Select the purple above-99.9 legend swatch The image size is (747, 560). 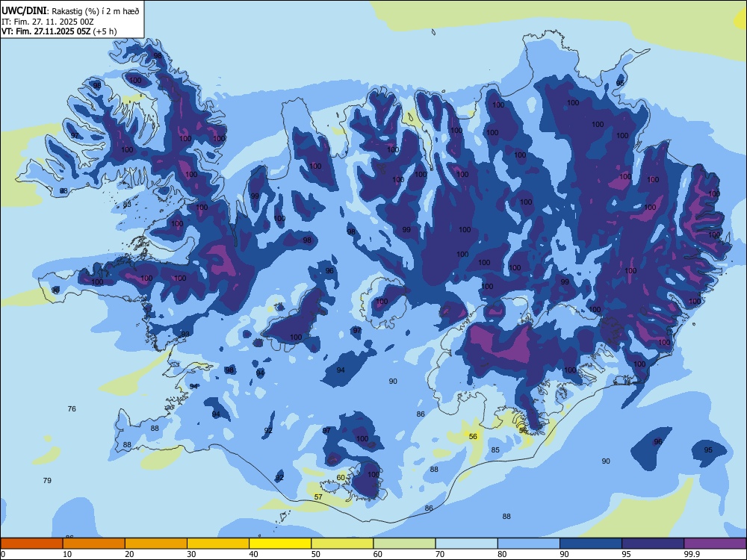(715, 544)
